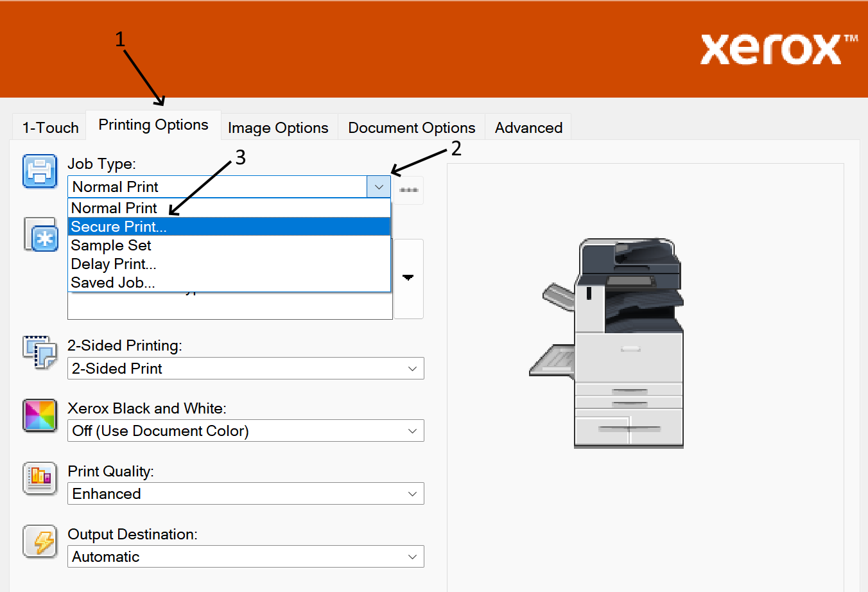Choose Delay Print... option
The image size is (868, 592).
coord(229,264)
